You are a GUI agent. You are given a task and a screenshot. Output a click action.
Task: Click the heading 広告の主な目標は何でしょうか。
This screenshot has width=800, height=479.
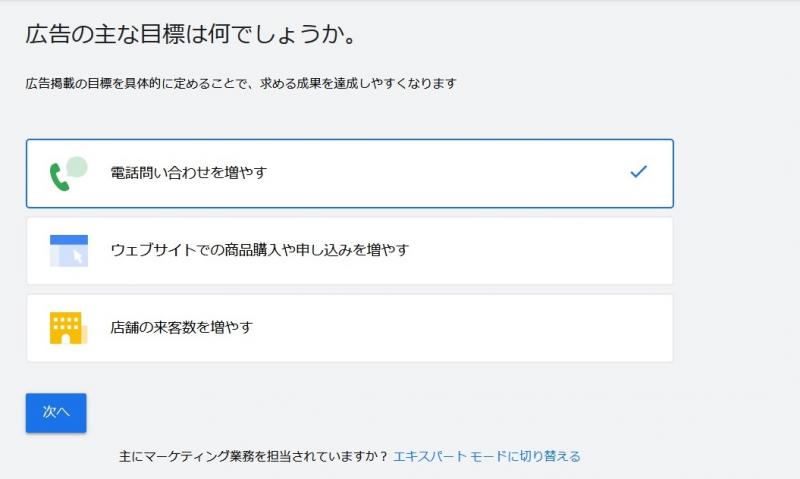point(191,34)
